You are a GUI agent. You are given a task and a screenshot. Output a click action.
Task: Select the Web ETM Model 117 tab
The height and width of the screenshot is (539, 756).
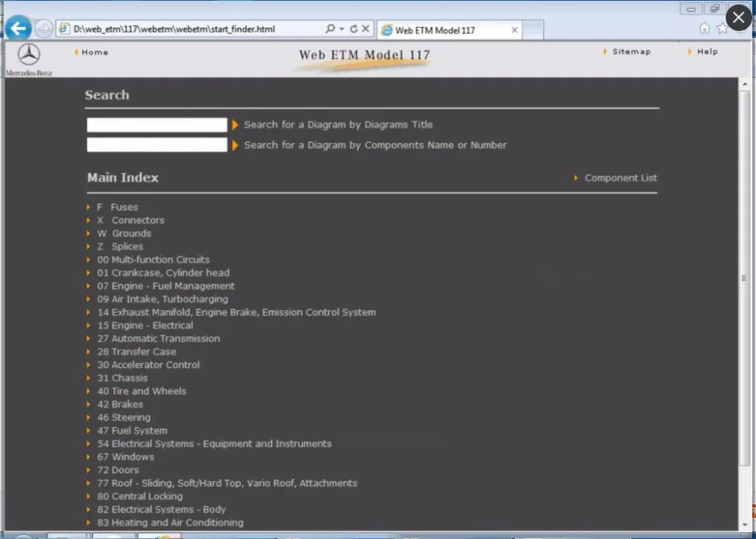point(449,30)
